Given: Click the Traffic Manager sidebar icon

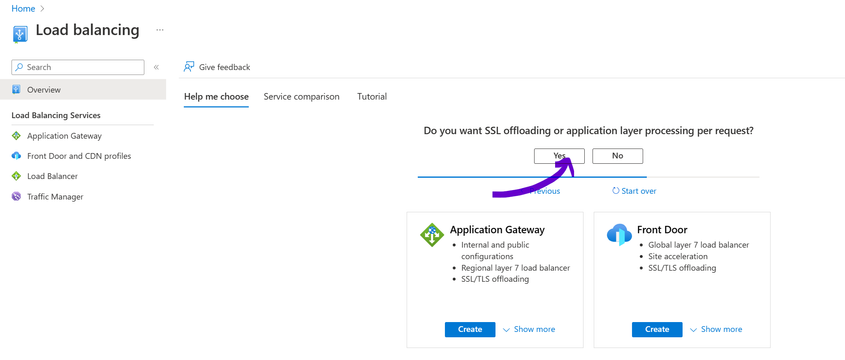Looking at the screenshot, I should click(x=16, y=197).
